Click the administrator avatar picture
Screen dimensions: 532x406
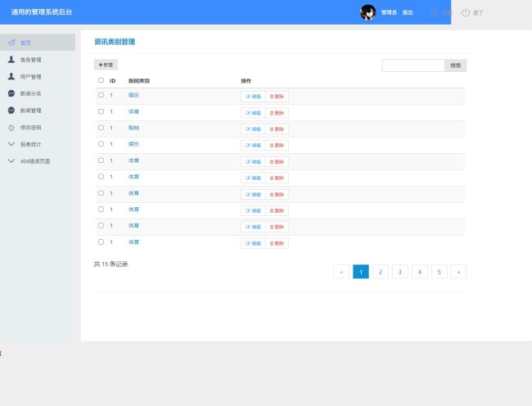tap(367, 12)
